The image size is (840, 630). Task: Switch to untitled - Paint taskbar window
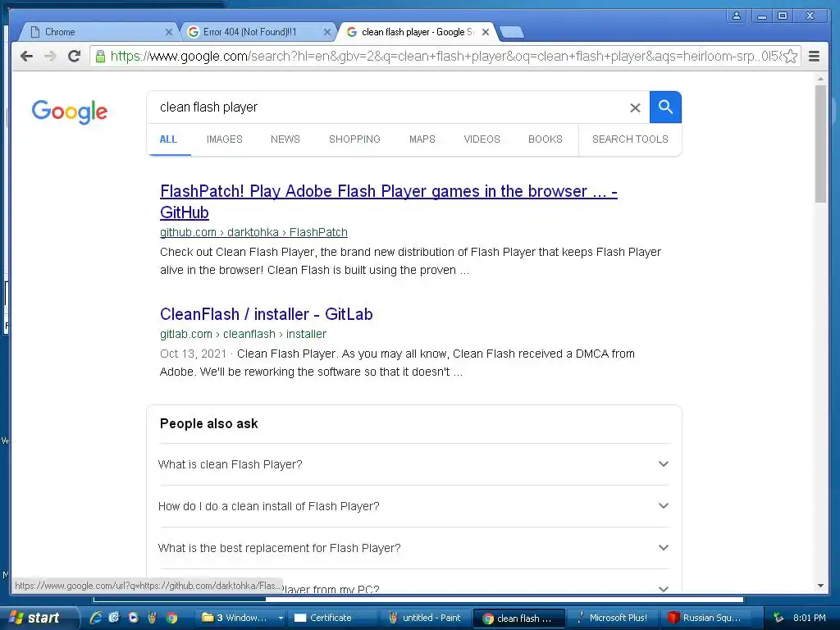pos(425,618)
